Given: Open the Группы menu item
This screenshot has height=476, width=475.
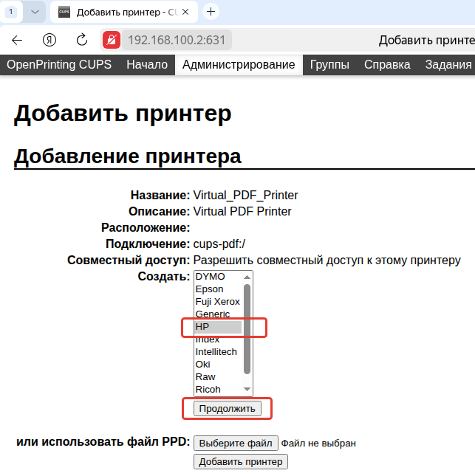Looking at the screenshot, I should click(x=329, y=65).
